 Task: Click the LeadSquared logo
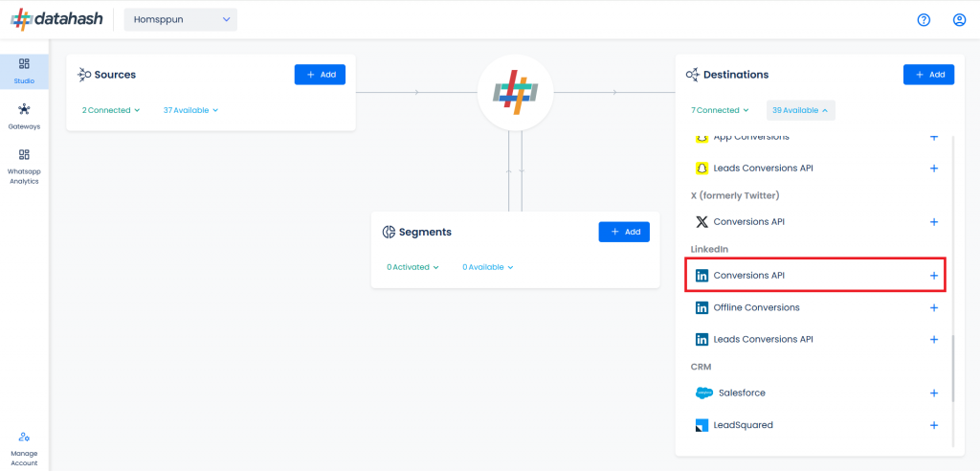tap(702, 426)
